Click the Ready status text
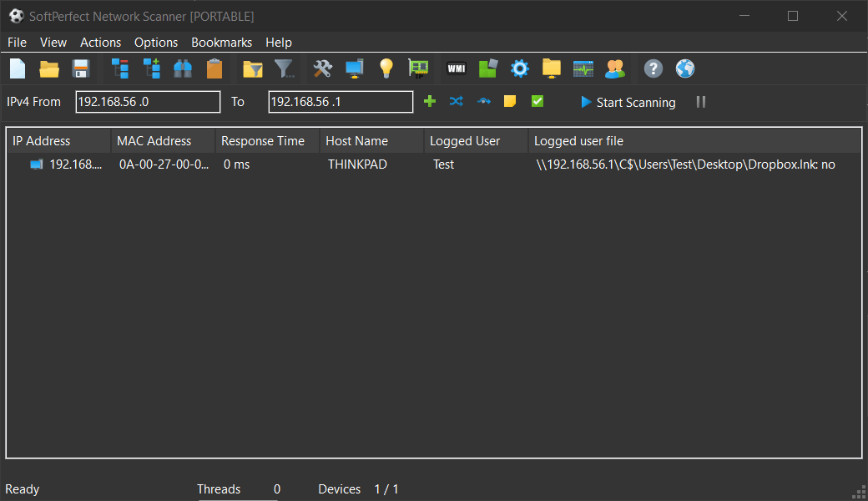 coord(23,489)
